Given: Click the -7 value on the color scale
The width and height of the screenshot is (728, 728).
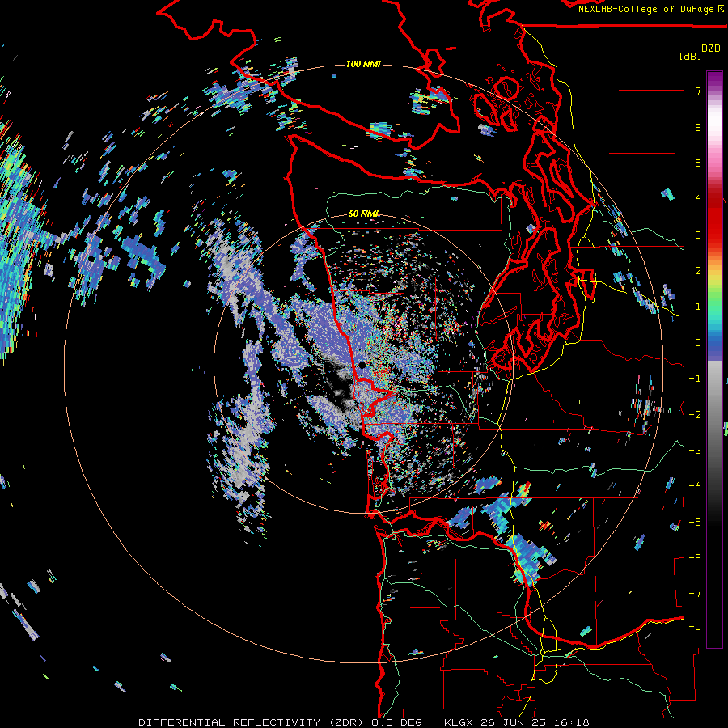Looking at the screenshot, I should 695,594.
